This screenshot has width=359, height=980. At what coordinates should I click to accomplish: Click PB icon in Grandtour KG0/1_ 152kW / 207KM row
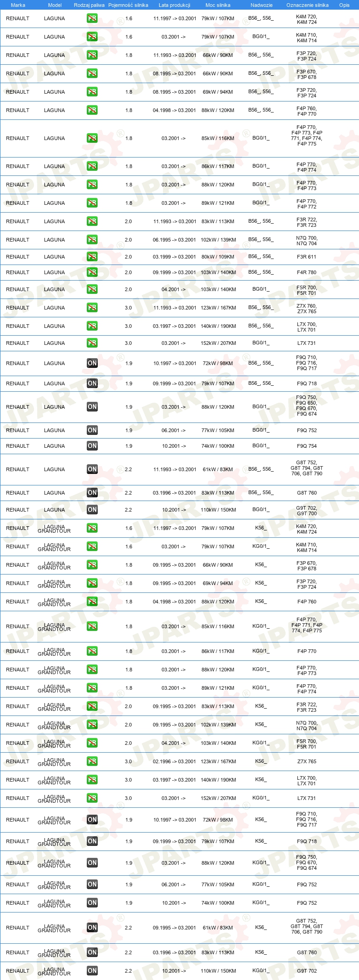coord(92,798)
